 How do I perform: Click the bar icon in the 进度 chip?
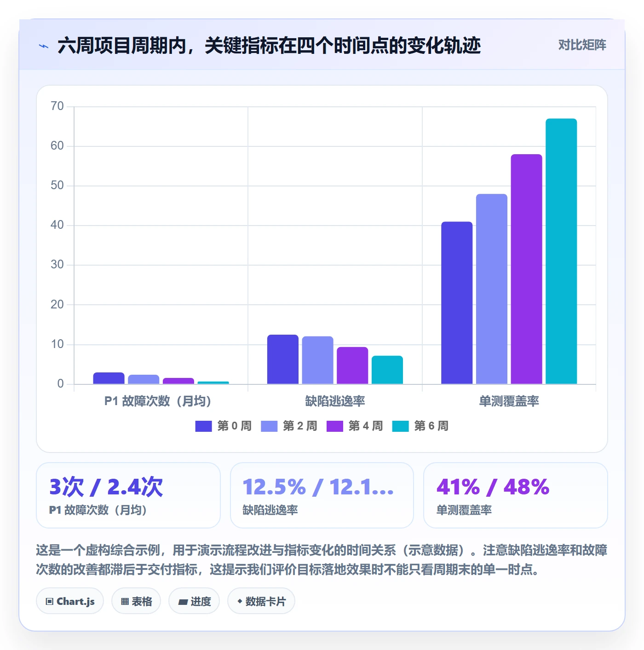click(x=183, y=602)
